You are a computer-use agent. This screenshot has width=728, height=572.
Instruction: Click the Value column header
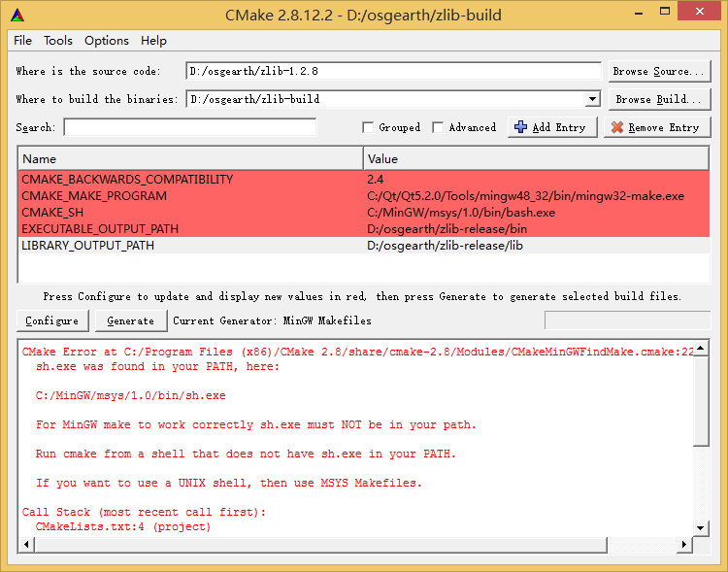click(x=536, y=159)
